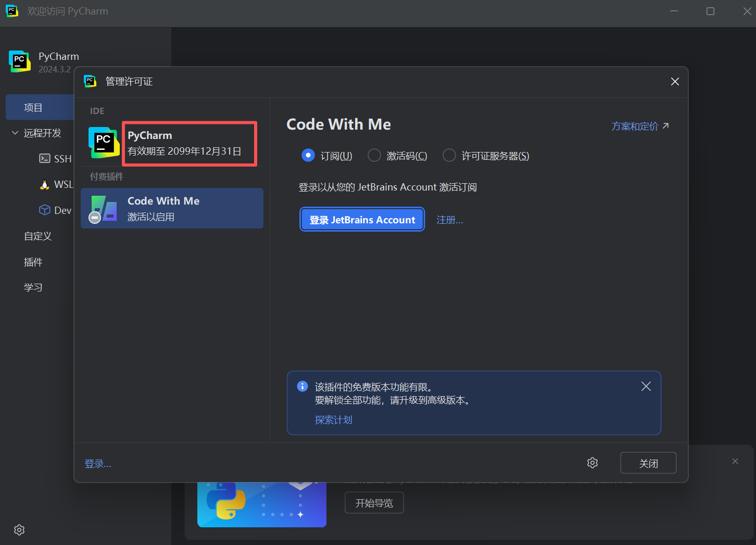Click the text 有效期至 2099年12月31日
Image resolution: width=756 pixels, height=545 pixels.
click(185, 151)
